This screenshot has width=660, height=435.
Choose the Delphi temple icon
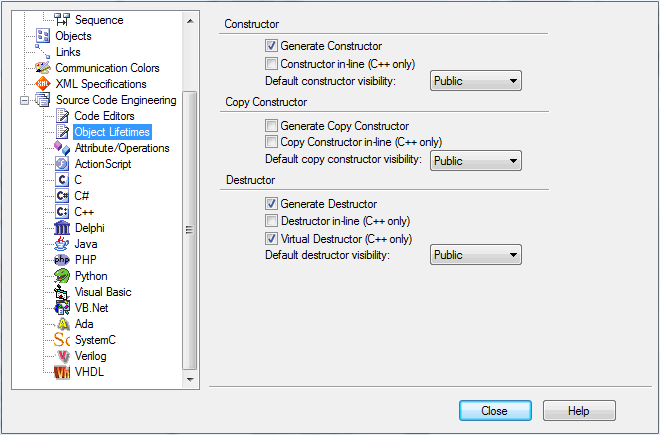pyautogui.click(x=62, y=228)
